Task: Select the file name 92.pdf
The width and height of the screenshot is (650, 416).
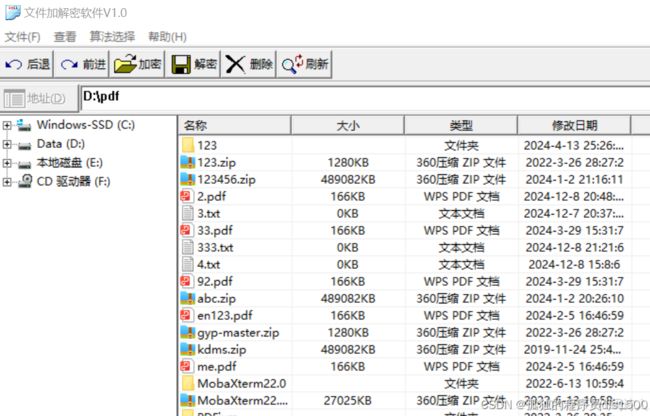Action: click(215, 281)
